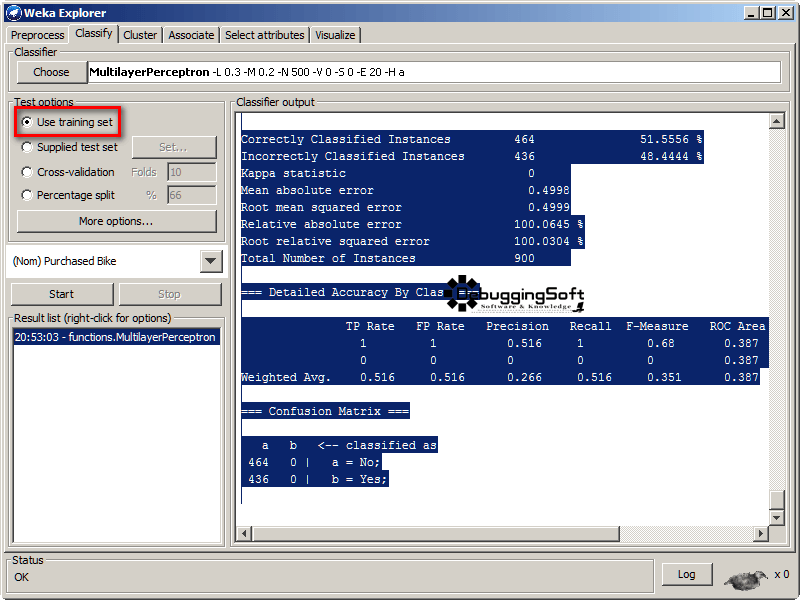The image size is (800, 600).
Task: Open the Visualize tab
Action: coord(335,35)
